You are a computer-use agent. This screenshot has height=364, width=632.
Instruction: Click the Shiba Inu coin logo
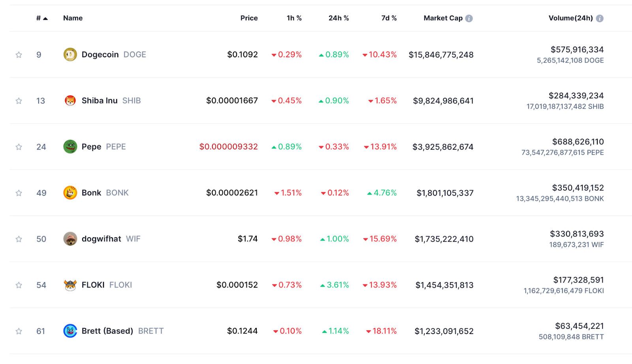70,101
